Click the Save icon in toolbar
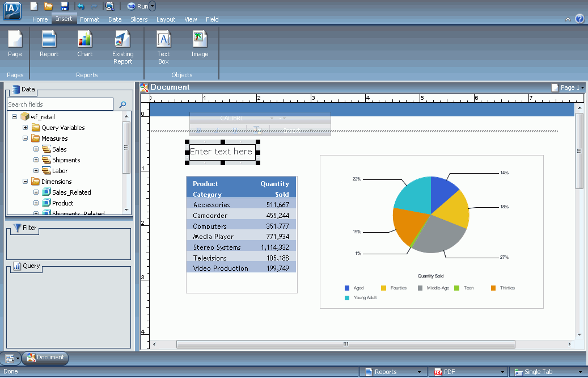The width and height of the screenshot is (588, 378). (65, 6)
